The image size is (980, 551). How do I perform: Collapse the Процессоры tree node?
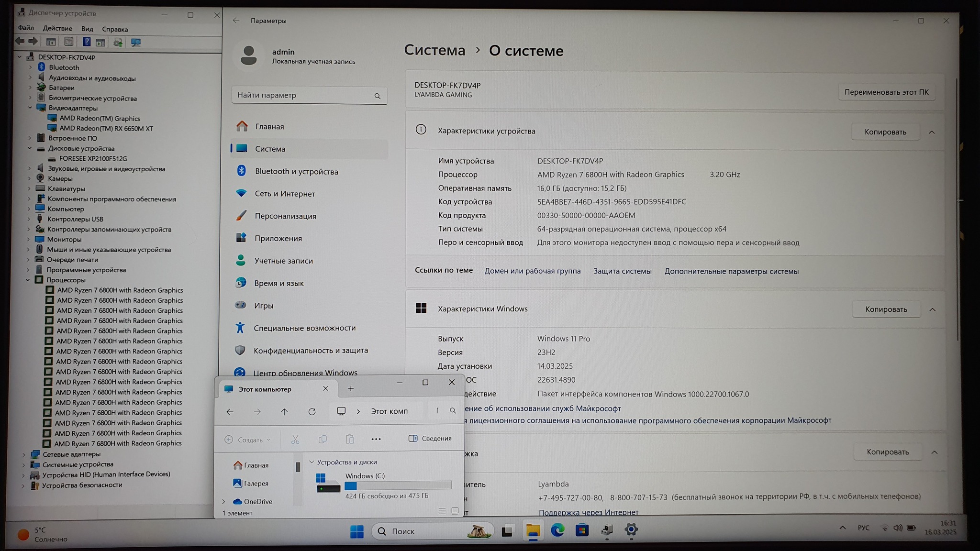click(28, 280)
